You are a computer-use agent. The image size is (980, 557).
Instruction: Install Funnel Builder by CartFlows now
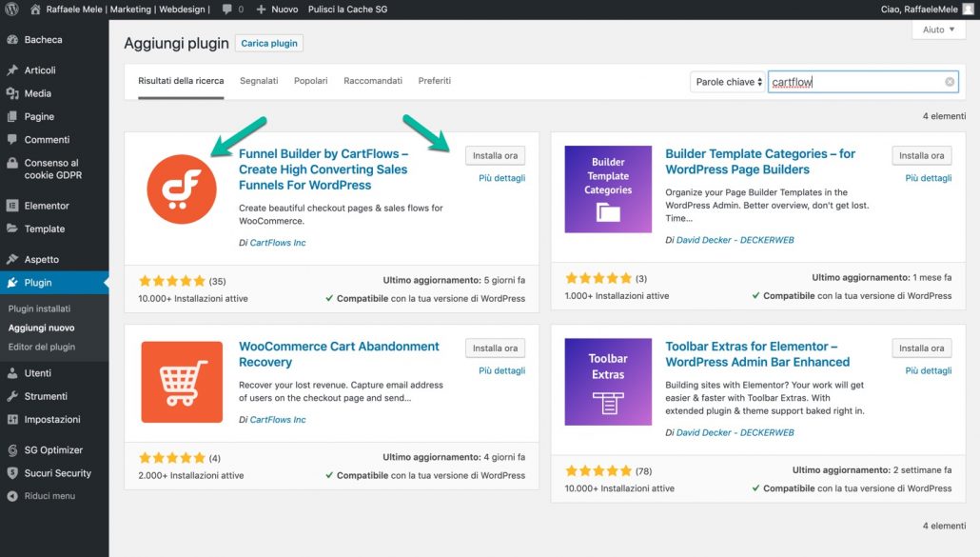point(495,155)
